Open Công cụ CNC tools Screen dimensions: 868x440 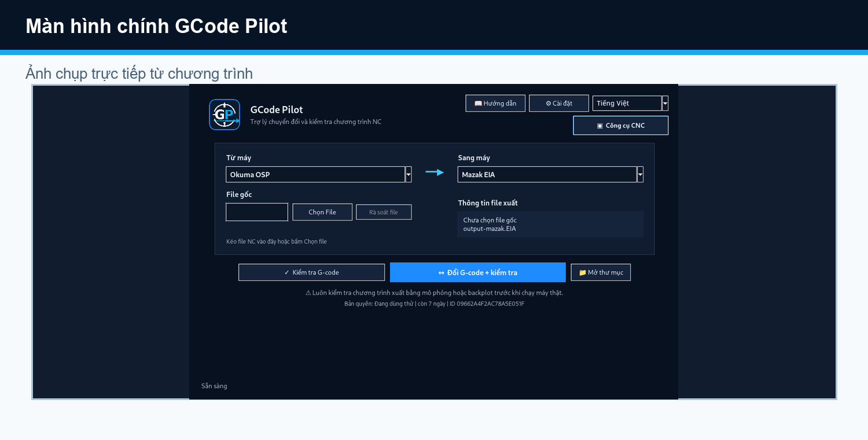(x=621, y=126)
